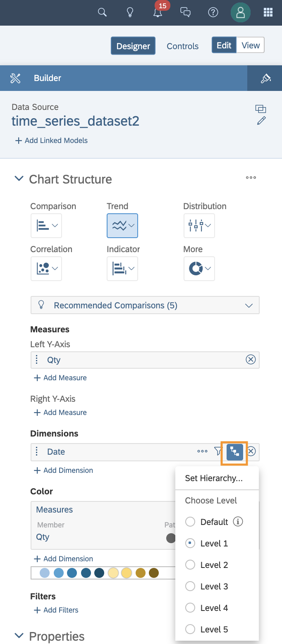Remove the Qty measure

click(x=251, y=360)
